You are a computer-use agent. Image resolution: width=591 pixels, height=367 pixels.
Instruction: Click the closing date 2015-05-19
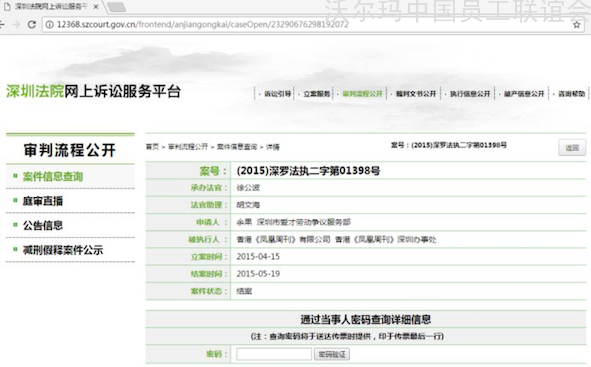point(258,274)
